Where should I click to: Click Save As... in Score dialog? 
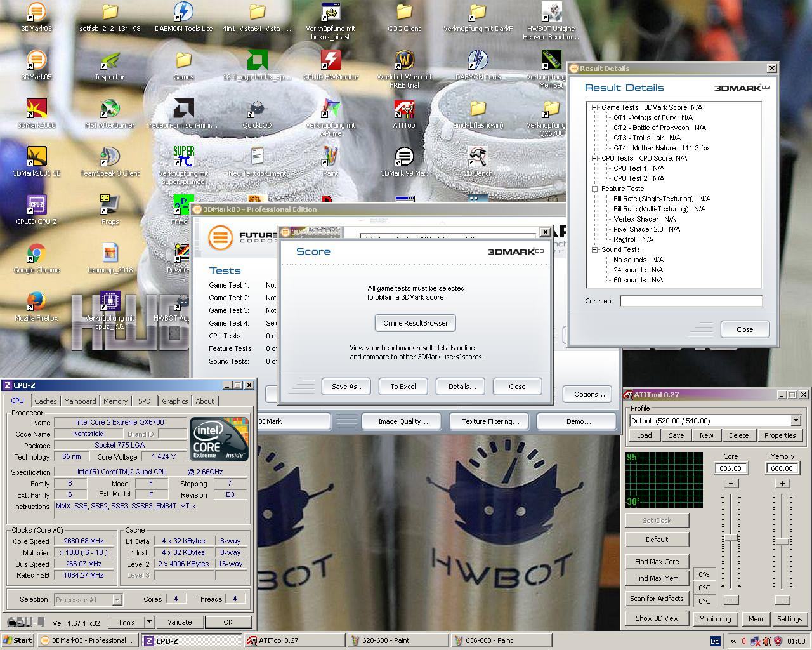pos(348,387)
